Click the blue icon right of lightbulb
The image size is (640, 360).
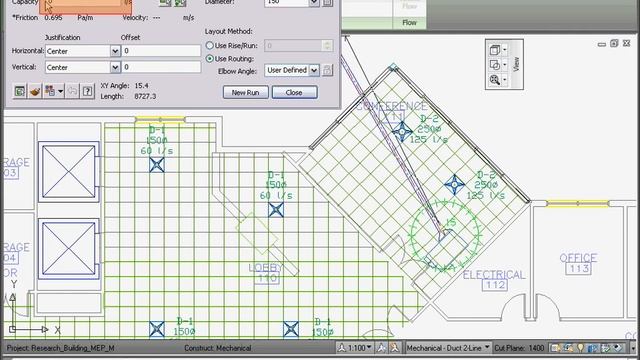(x=593, y=348)
